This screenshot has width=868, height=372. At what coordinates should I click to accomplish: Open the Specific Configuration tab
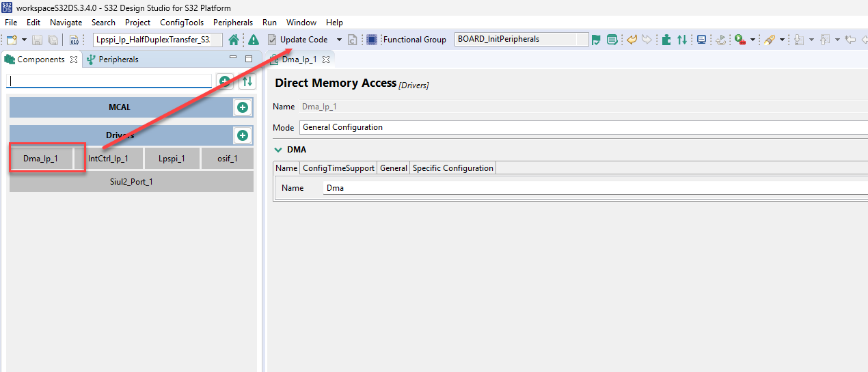(x=453, y=168)
